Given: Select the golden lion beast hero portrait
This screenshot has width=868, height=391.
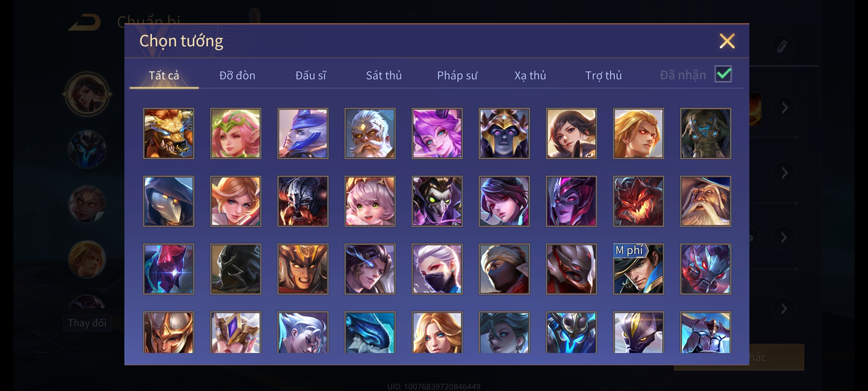Looking at the screenshot, I should point(169,134).
